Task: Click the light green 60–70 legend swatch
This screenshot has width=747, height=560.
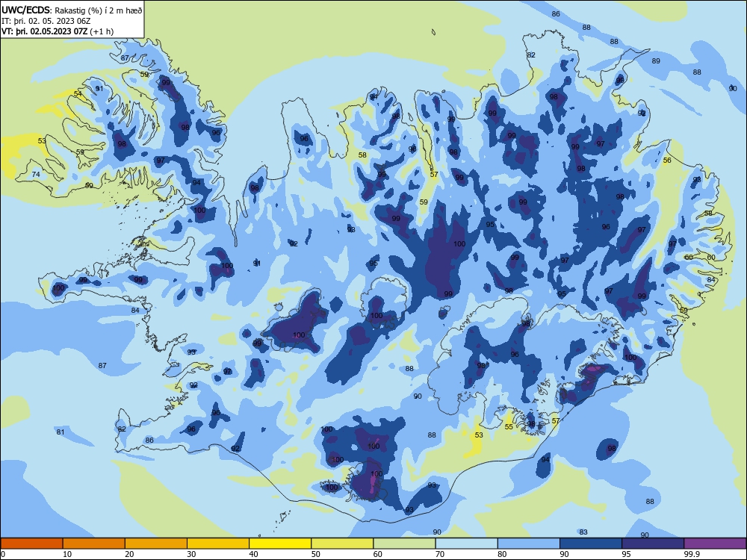Action: pos(404,544)
